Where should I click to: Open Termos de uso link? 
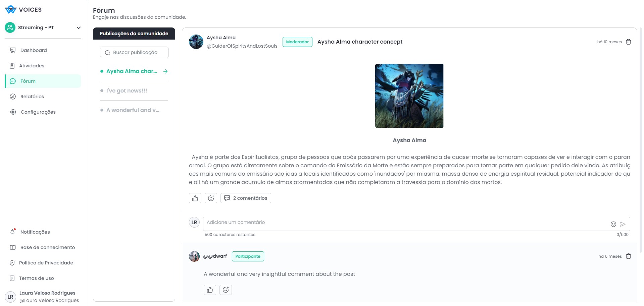click(x=36, y=278)
